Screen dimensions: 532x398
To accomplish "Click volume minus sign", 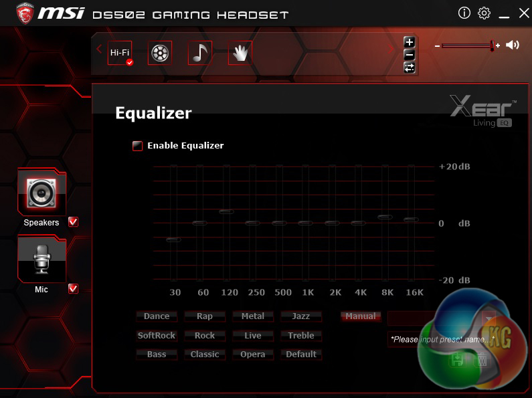I will [438, 45].
